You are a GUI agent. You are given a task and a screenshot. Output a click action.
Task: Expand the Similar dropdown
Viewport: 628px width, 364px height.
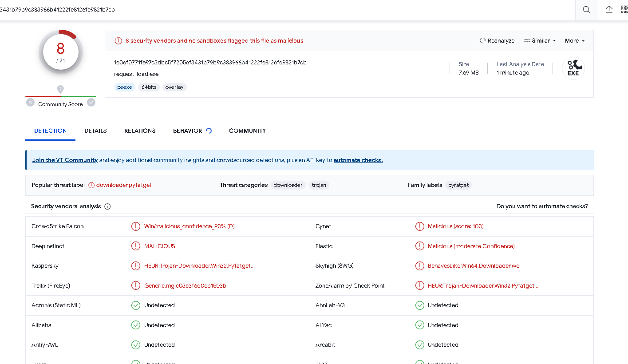click(540, 41)
